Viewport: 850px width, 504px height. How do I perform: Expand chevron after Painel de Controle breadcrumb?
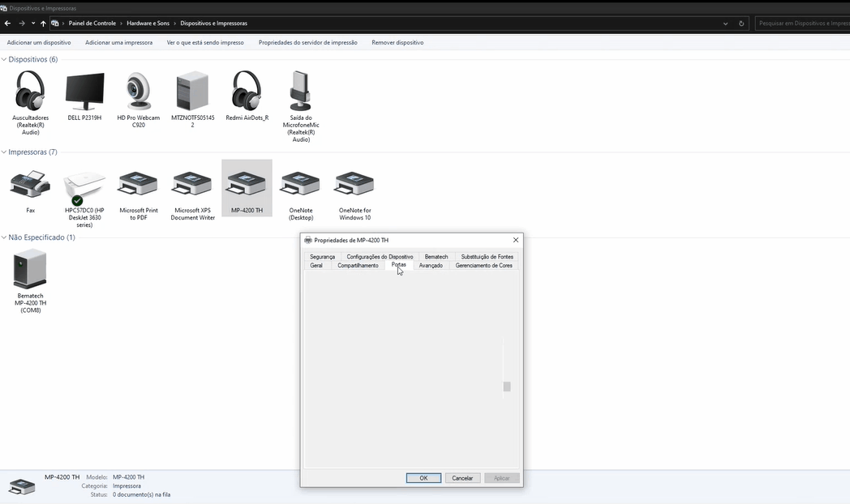[x=121, y=23]
